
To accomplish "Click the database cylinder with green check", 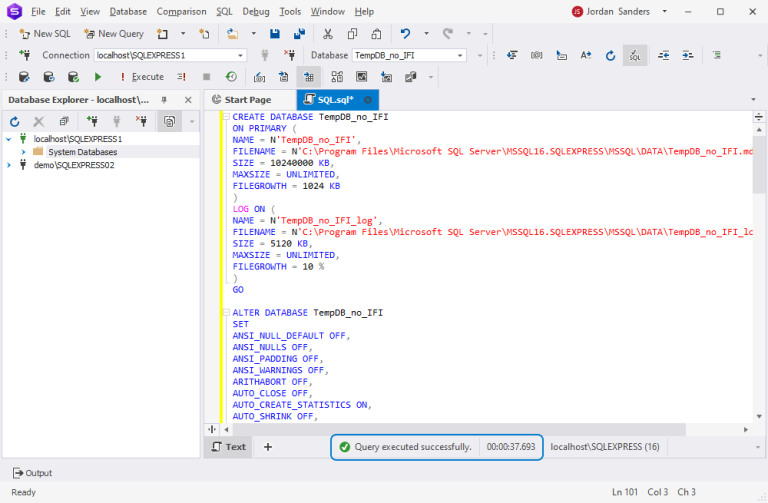I will [x=73, y=77].
